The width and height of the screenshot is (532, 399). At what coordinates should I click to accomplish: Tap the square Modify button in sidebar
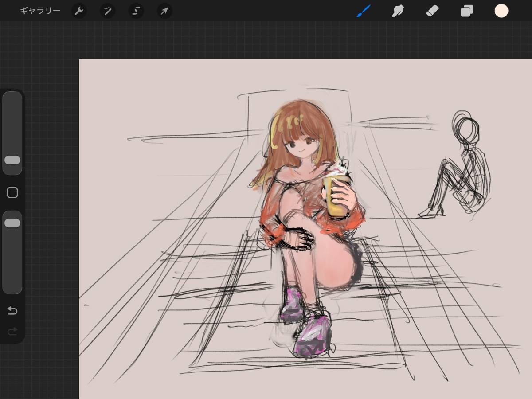tap(12, 192)
